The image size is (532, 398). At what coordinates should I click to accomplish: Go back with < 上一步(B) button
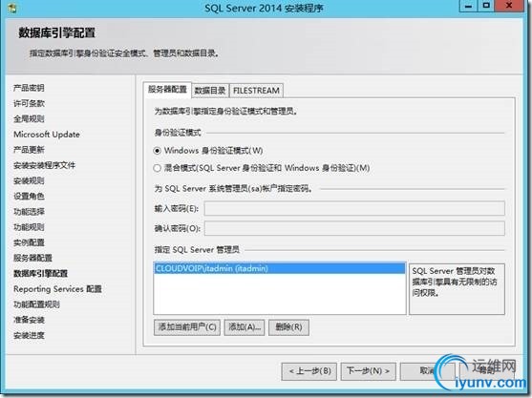[x=309, y=371]
